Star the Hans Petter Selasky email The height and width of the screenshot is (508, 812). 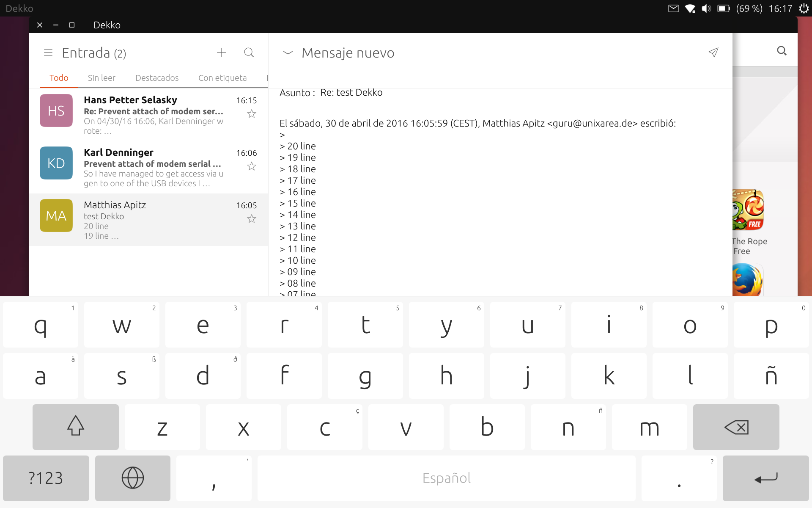[252, 114]
